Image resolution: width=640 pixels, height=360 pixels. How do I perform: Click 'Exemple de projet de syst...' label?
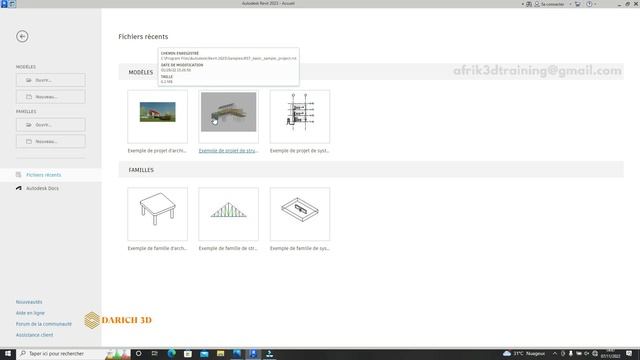coord(300,151)
